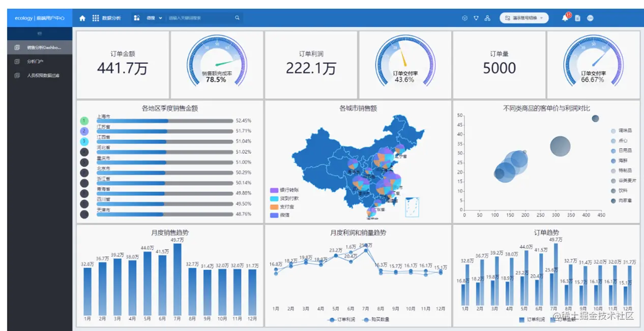Toggle 海鲜 legend in bubble chart
Viewport: 644px width, 331px height.
point(619,160)
